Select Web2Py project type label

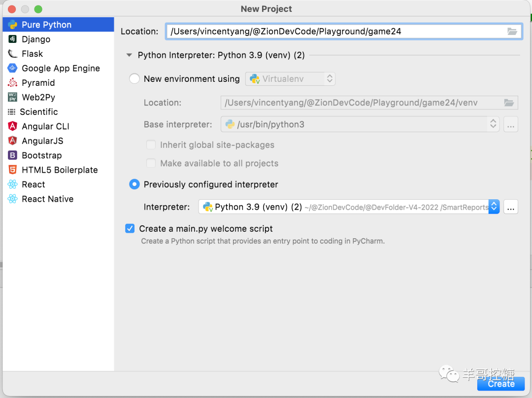click(x=38, y=97)
